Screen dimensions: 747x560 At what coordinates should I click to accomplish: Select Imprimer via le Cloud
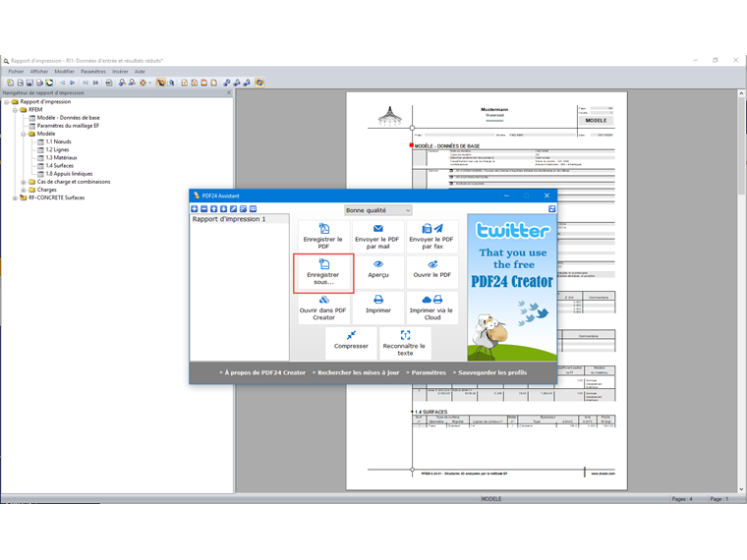tap(432, 308)
